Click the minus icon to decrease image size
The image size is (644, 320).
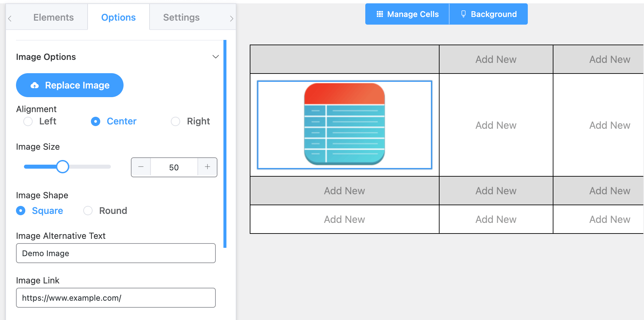point(141,167)
